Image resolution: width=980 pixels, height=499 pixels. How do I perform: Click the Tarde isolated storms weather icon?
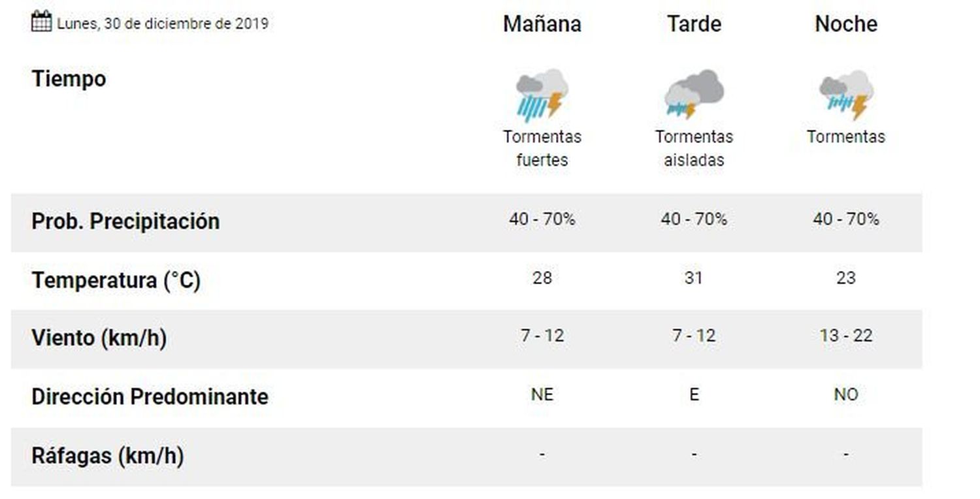coord(694,95)
